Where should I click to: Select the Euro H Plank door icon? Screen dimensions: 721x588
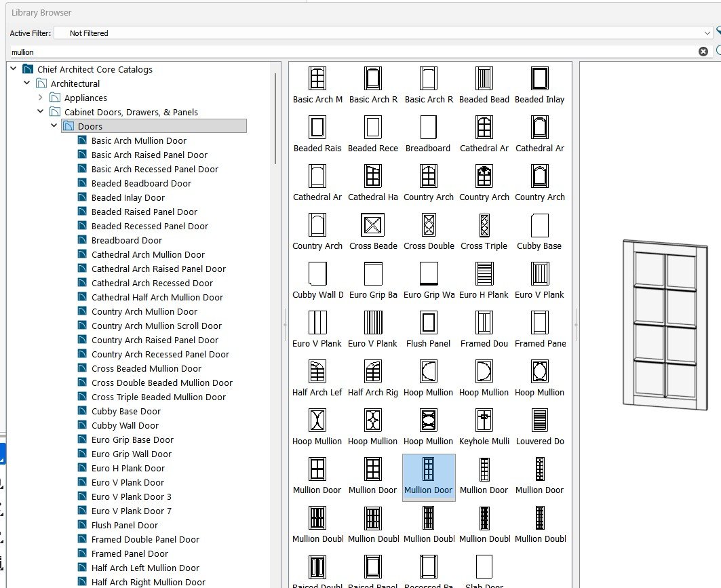pos(484,274)
